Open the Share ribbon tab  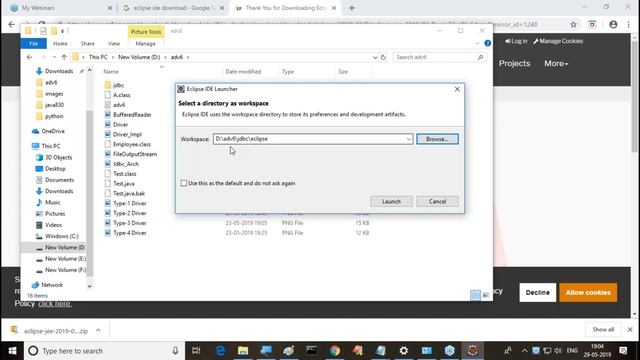[87, 43]
